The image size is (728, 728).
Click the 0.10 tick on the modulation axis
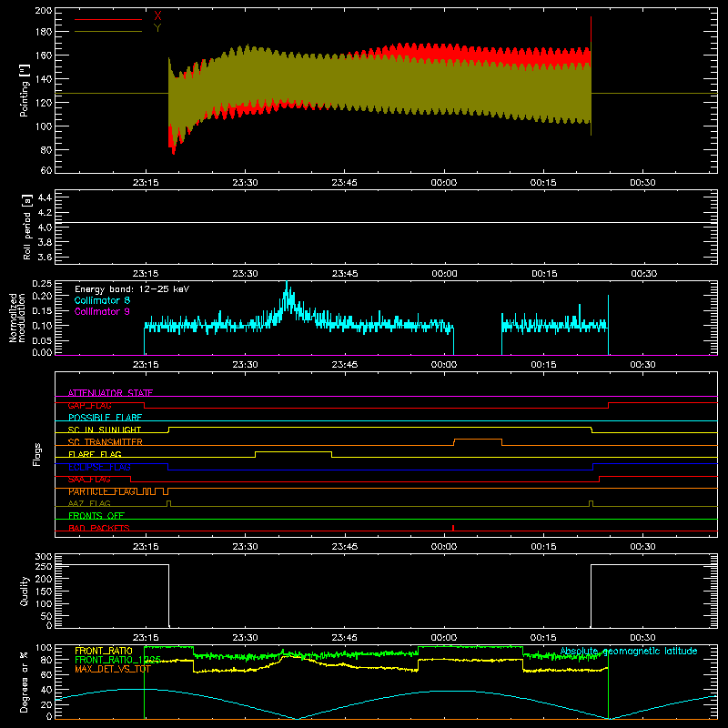pos(42,326)
